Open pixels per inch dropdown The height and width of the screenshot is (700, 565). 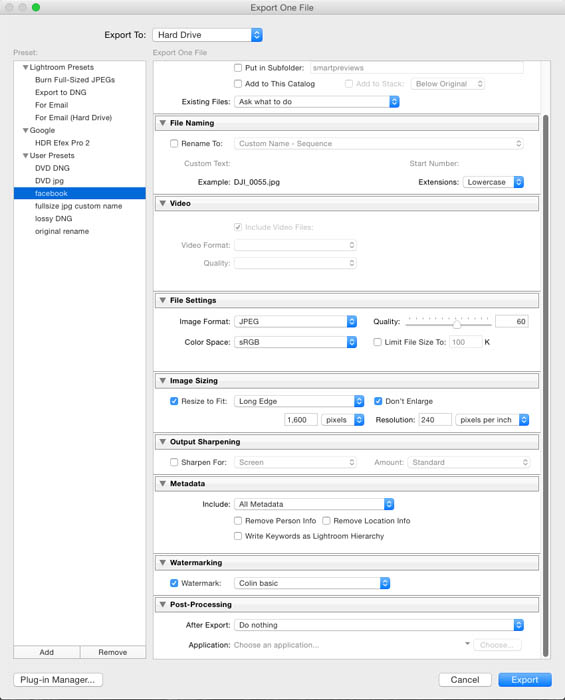(x=492, y=420)
